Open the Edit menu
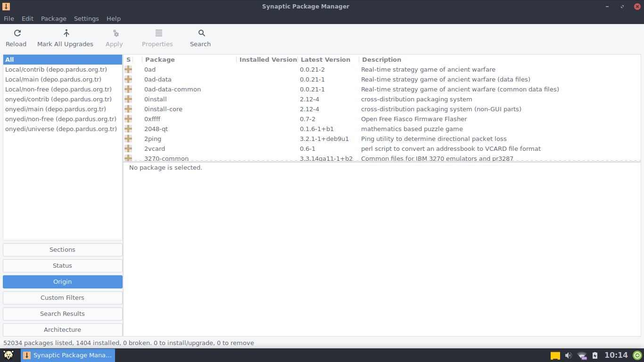The height and width of the screenshot is (362, 644). tap(28, 18)
